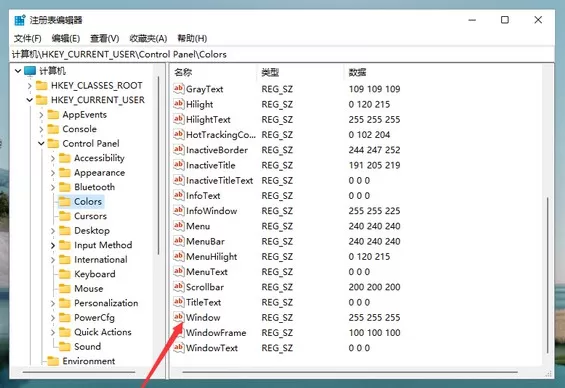Collapse the Control Panel key
Screen dimensions: 565x388
tap(41, 143)
